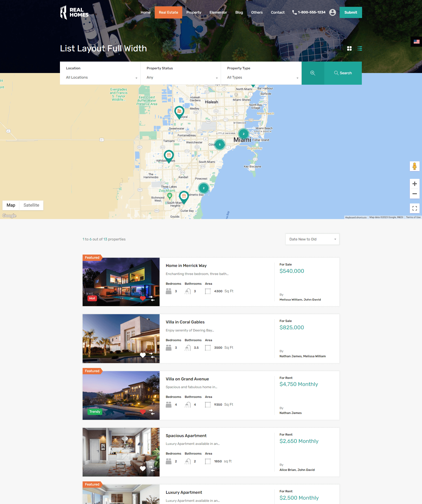The height and width of the screenshot is (504, 422).
Task: Click the Palmetto Bay shop map marker
Action: pos(184,197)
